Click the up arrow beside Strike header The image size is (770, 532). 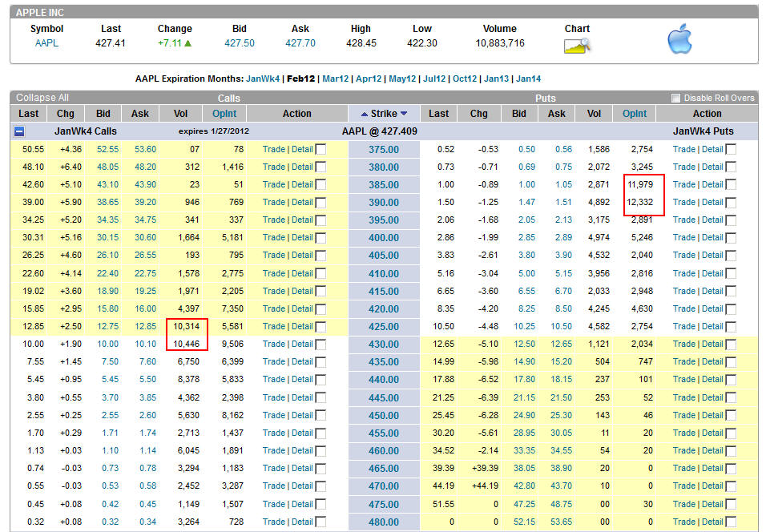tap(365, 114)
